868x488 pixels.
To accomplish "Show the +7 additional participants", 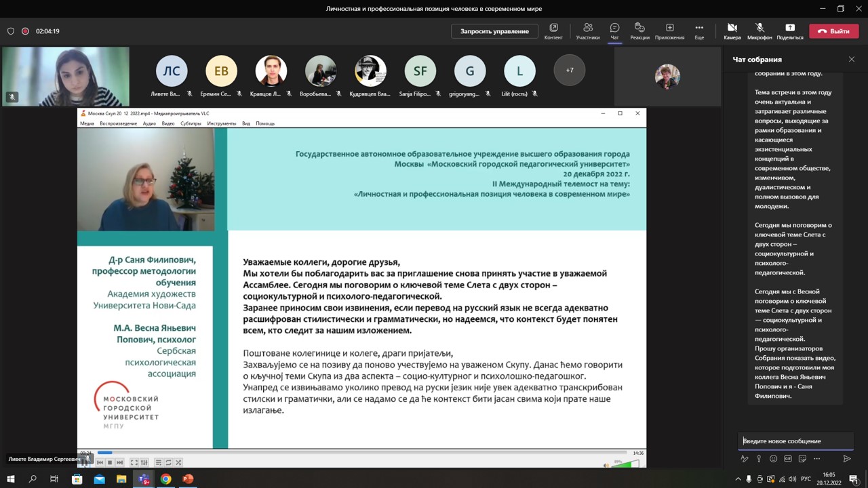I will (570, 70).
